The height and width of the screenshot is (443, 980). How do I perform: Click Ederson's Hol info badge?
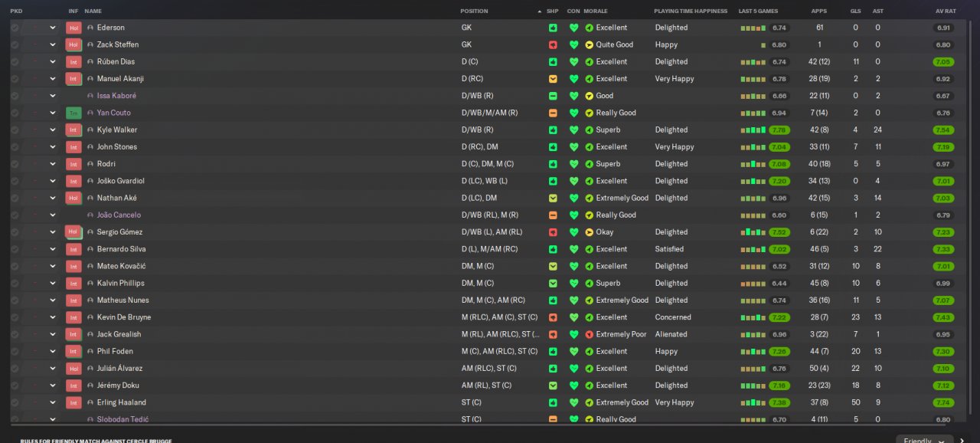[x=73, y=28]
